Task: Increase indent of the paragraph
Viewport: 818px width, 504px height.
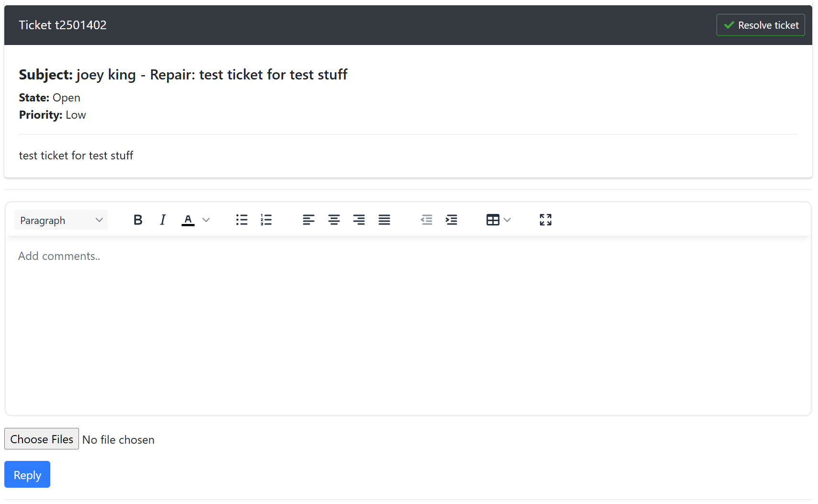Action: coord(451,220)
